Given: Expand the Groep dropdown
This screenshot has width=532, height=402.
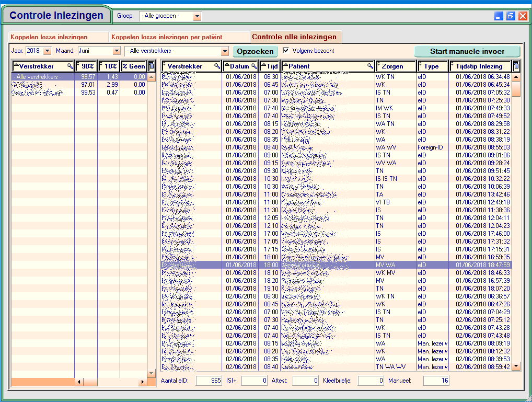Looking at the screenshot, I should [197, 16].
